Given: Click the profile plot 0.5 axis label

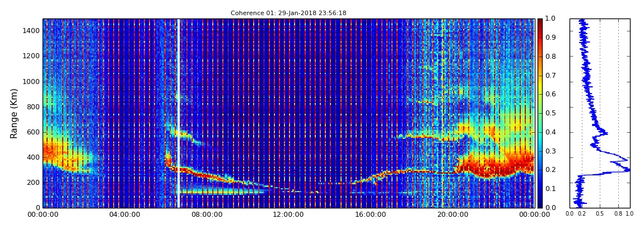Looking at the screenshot, I should click(600, 213).
